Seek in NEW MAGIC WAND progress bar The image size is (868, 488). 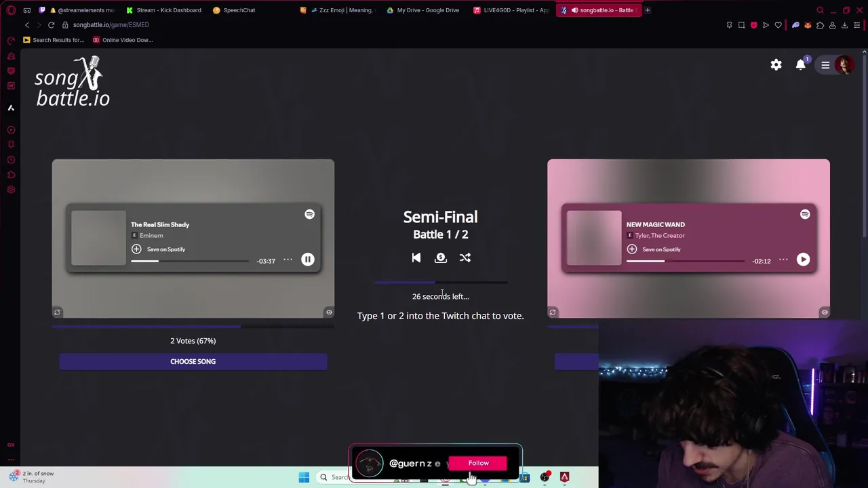pos(686,261)
